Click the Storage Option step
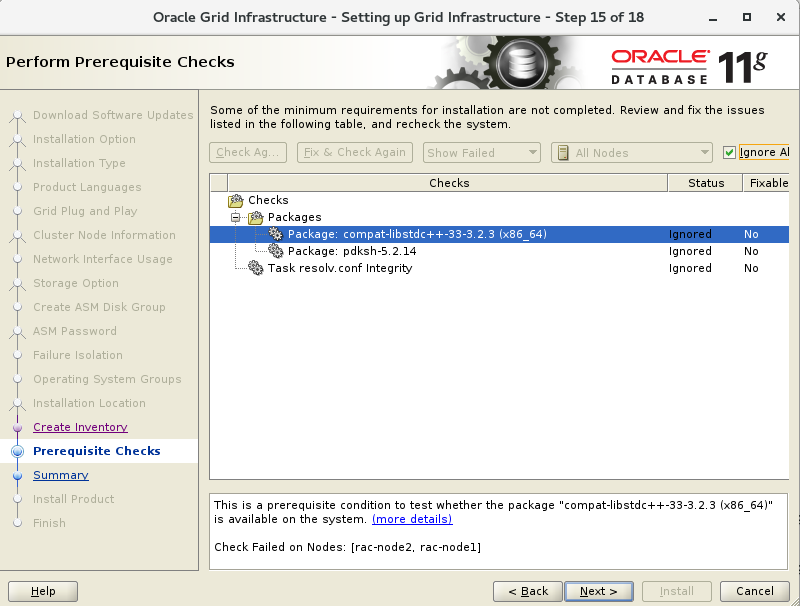This screenshot has width=800, height=606. click(76, 283)
